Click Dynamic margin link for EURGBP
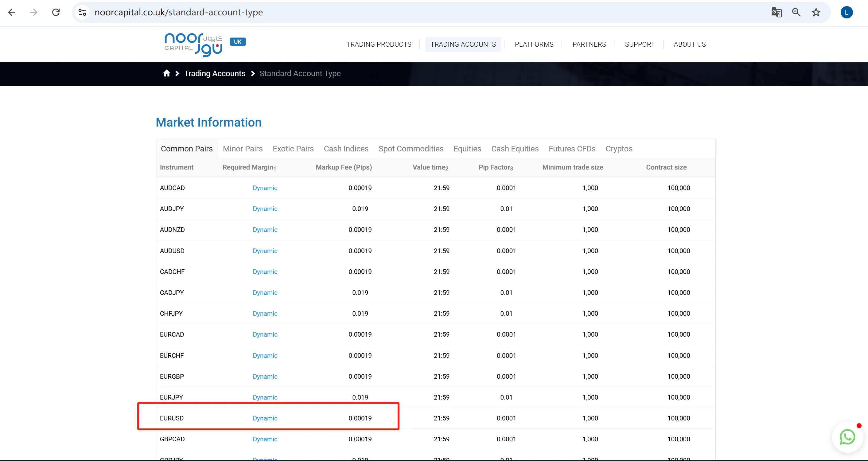This screenshot has height=461, width=868. pos(265,377)
